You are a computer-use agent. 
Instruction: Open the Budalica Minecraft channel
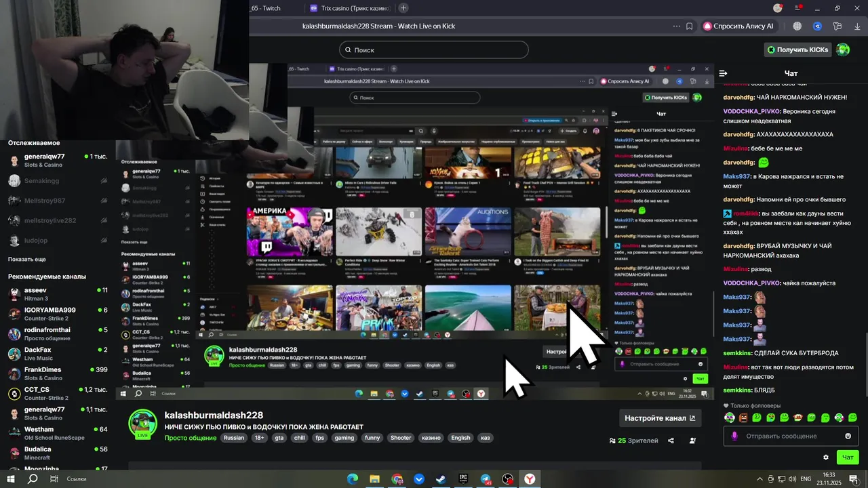pyautogui.click(x=57, y=453)
